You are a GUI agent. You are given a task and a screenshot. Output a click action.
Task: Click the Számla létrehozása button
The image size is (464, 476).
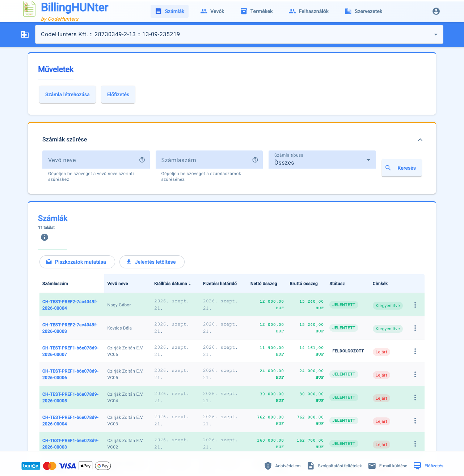pyautogui.click(x=67, y=94)
